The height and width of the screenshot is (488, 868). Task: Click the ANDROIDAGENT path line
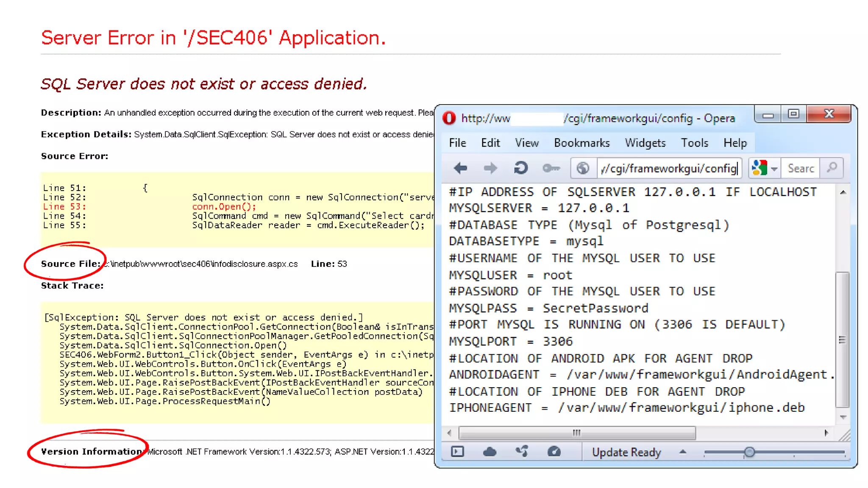pos(641,374)
